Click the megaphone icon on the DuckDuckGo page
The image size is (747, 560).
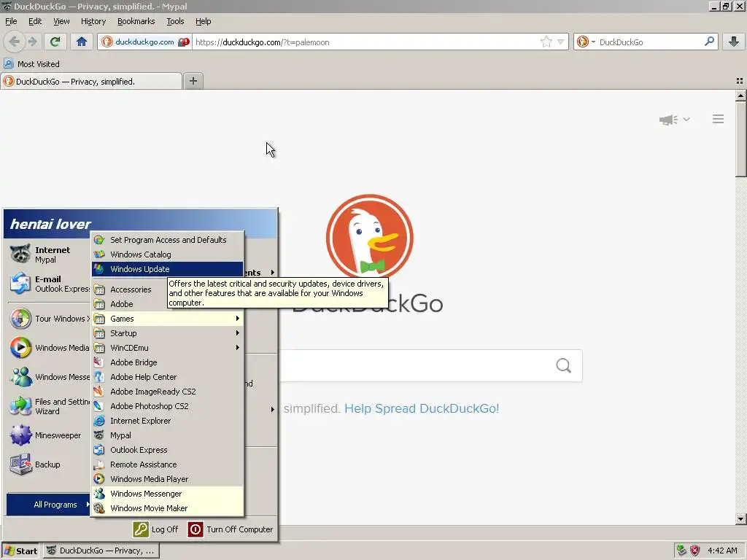pos(668,120)
